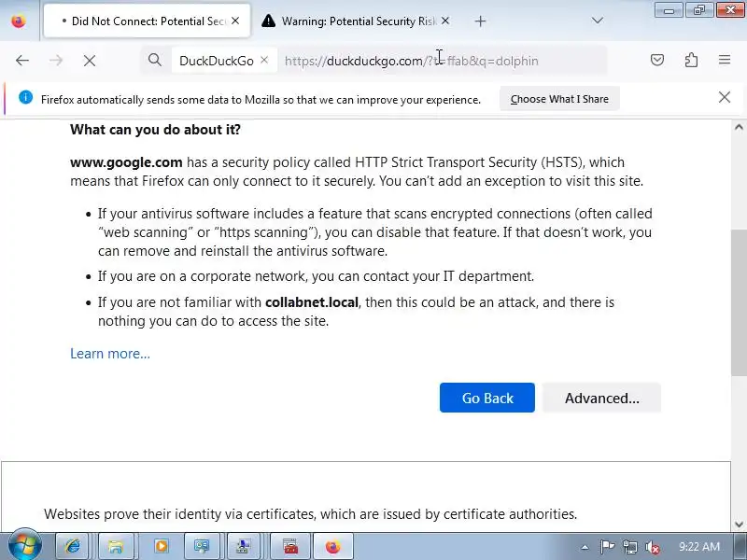Show hidden system tray icons

pos(585,547)
